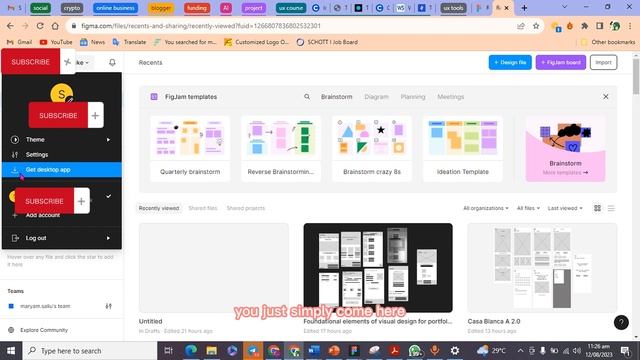Click the browser back arrow
Viewport: 640px width, 360px height.
(x=10, y=26)
